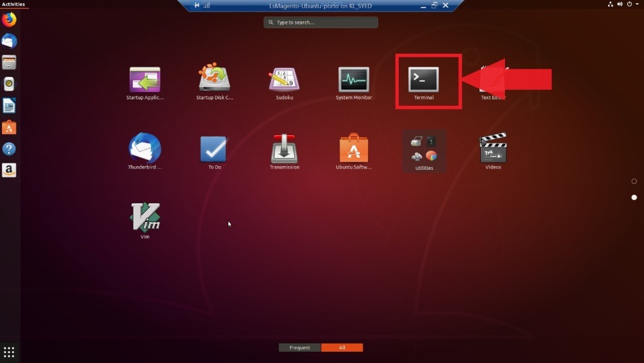
Task: Open Files manager in the dock
Action: click(9, 62)
